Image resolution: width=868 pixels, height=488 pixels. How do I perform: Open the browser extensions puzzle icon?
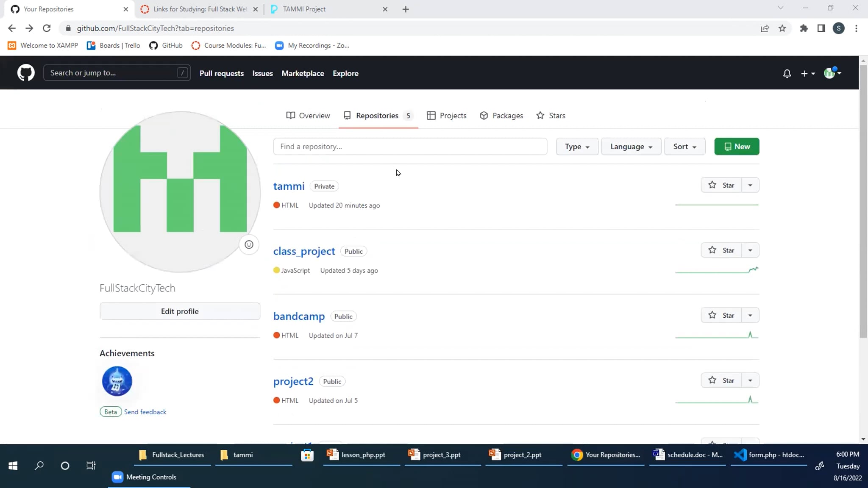click(x=804, y=28)
